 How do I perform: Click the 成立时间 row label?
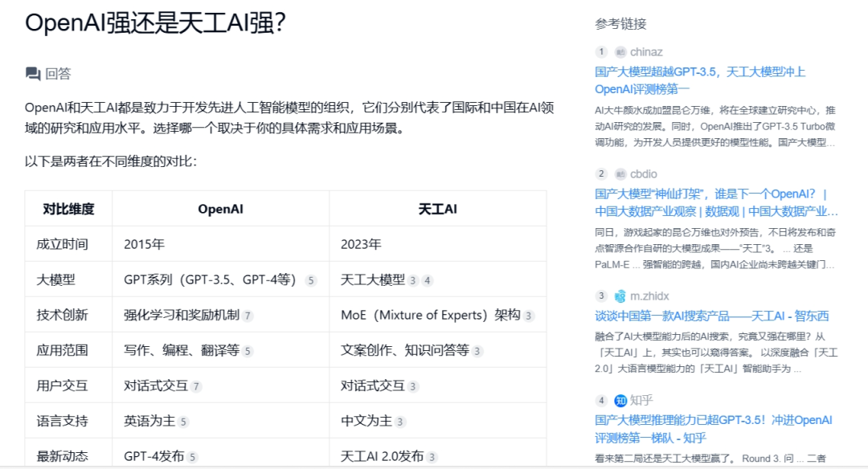click(62, 244)
